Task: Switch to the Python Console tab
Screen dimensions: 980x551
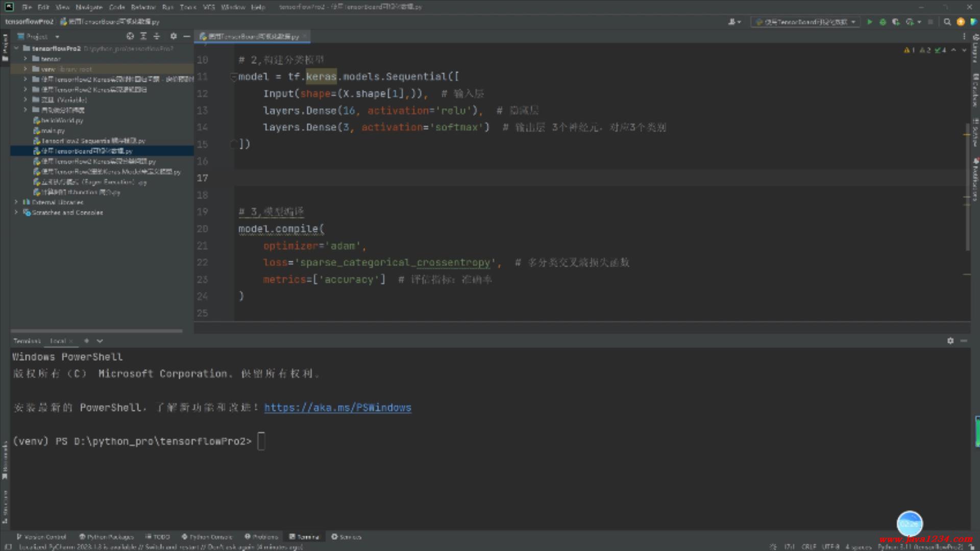Action: 207,537
